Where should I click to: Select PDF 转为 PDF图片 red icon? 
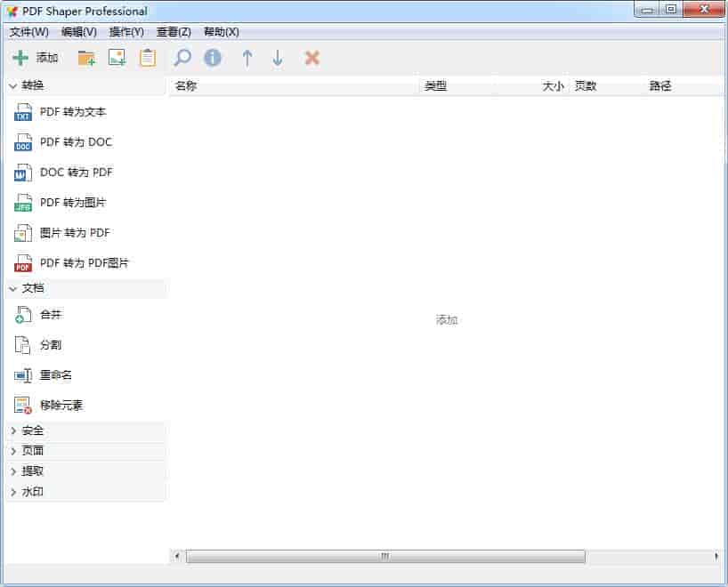(23, 263)
